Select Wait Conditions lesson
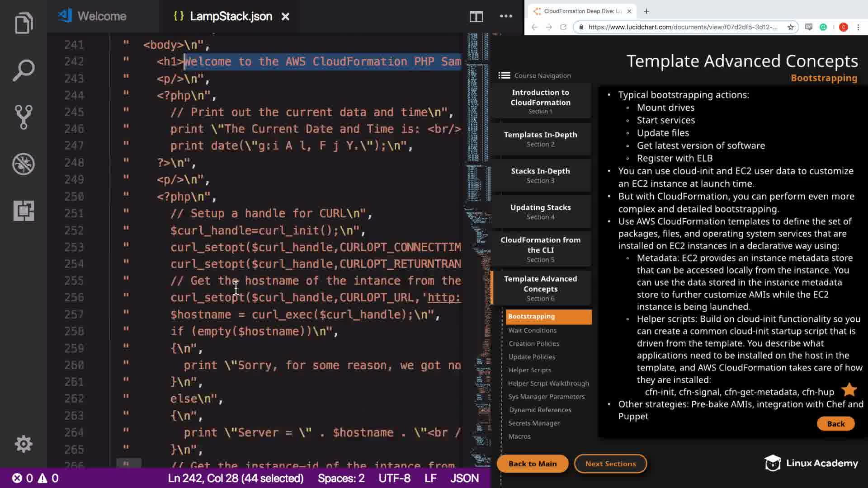Image resolution: width=868 pixels, height=488 pixels. [532, 330]
